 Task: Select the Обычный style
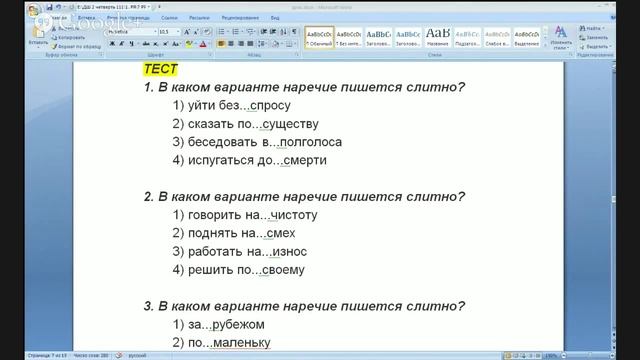pos(319,37)
